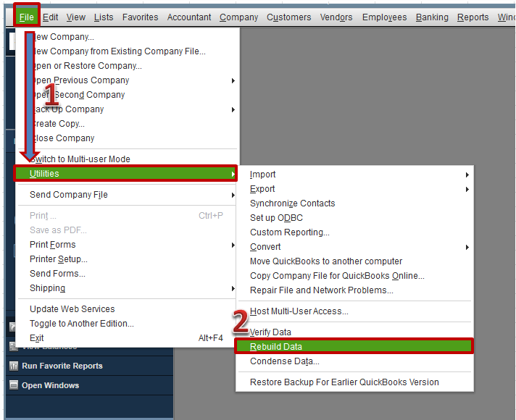Open the File menu
This screenshot has width=516, height=420.
pos(26,17)
